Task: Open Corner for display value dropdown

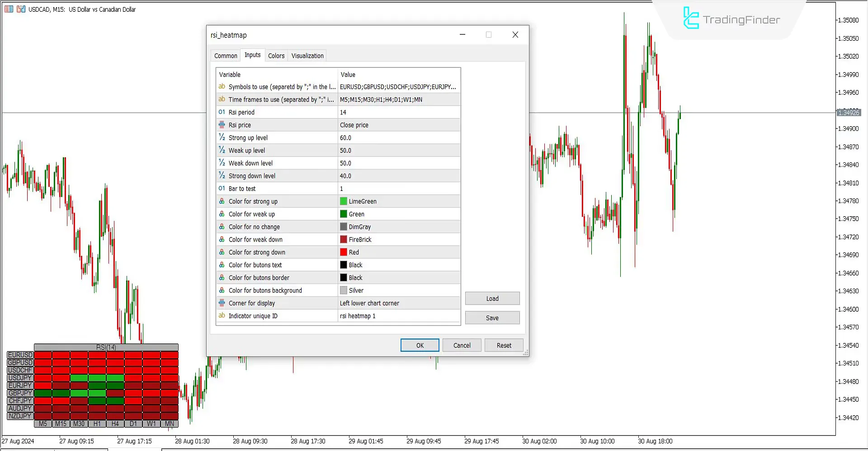Action: [399, 303]
